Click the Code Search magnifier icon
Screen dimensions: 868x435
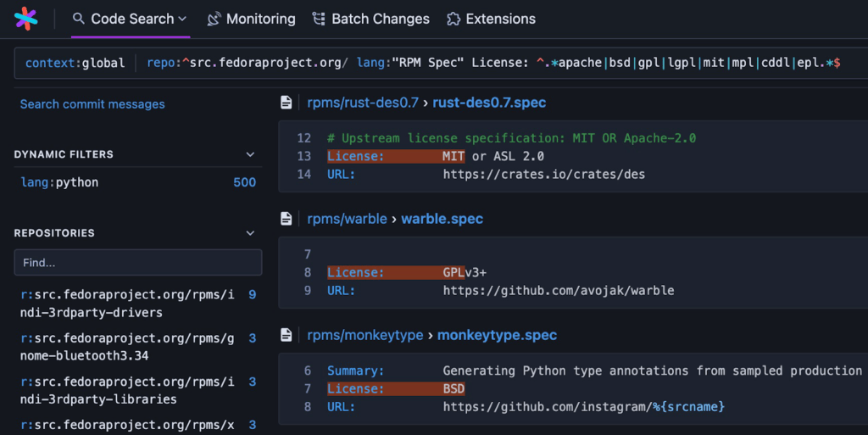pos(79,19)
